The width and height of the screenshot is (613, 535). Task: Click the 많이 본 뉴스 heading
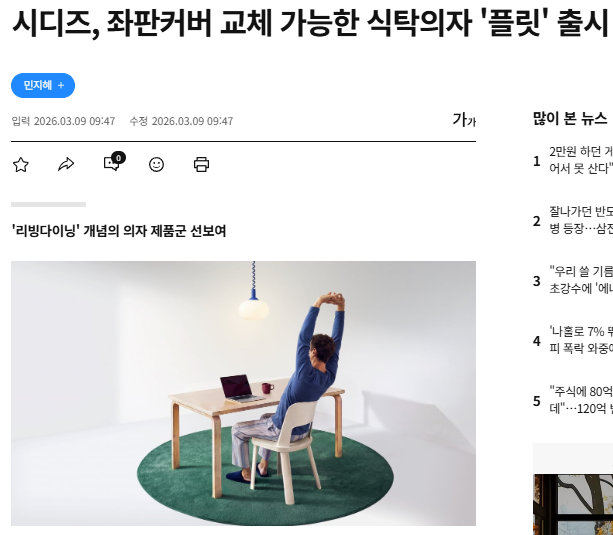point(570,118)
